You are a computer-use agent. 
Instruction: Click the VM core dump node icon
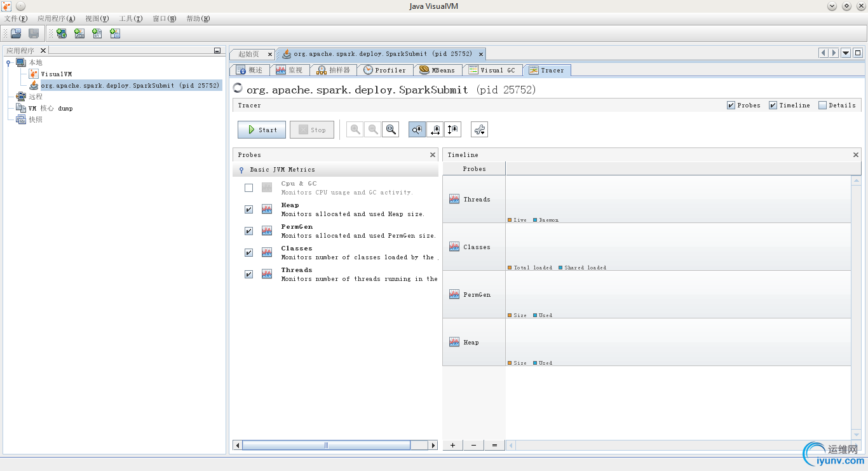coord(21,108)
